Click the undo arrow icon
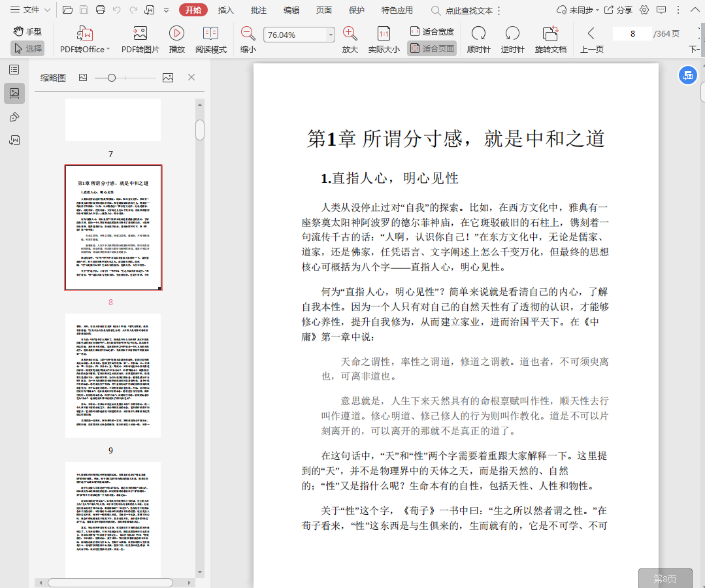705x588 pixels. point(117,9)
